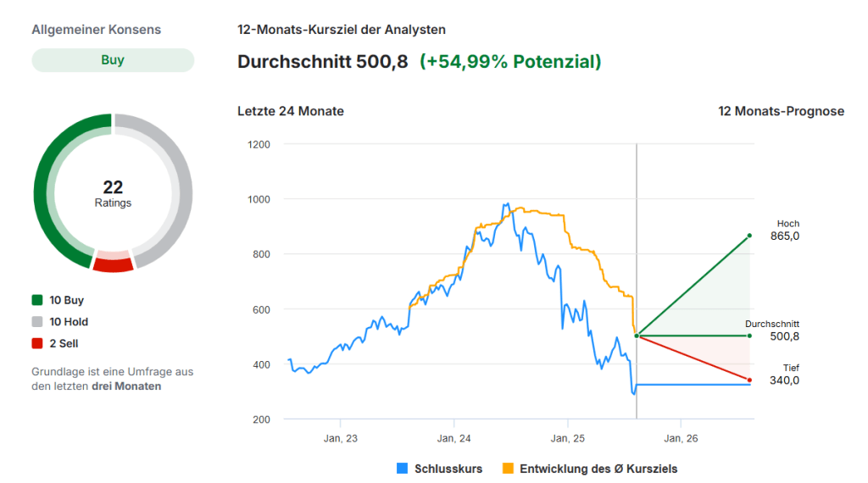
Task: Click the Tief 340,0 forecast endpoint dot
Action: coord(749,380)
